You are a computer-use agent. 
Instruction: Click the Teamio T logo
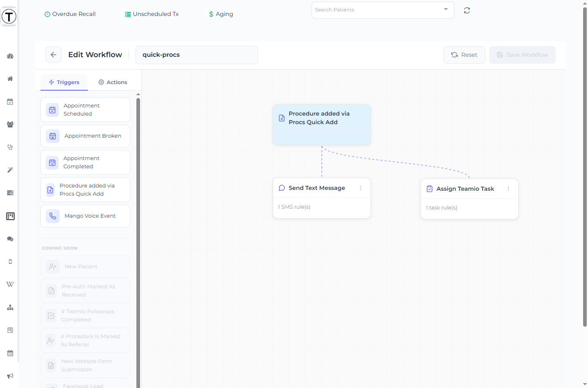9,17
